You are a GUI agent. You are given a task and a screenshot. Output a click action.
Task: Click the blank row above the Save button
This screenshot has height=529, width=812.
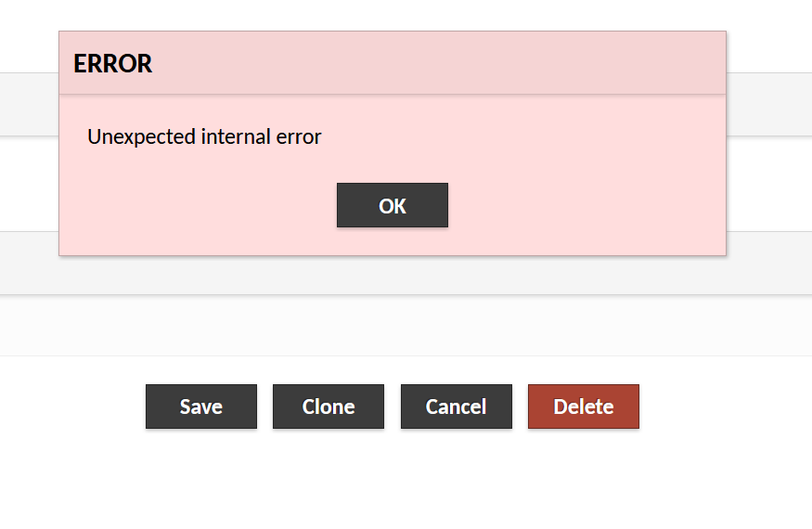click(x=406, y=326)
